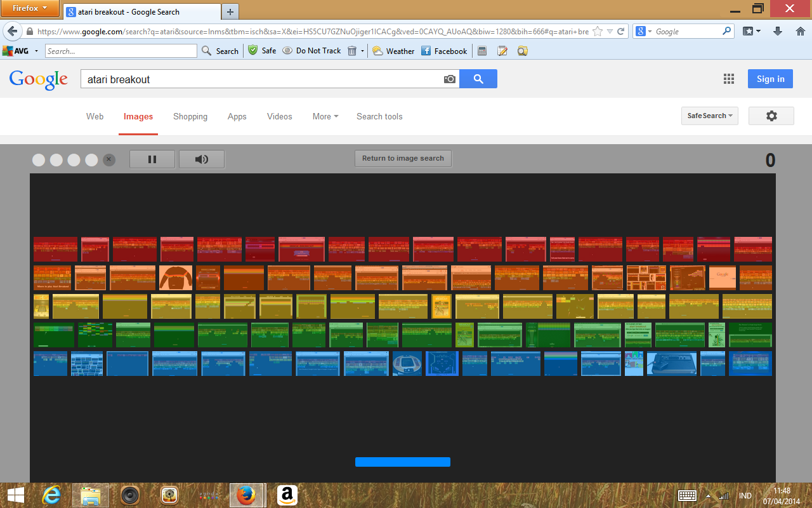Click the notepad toolbar icon

502,51
